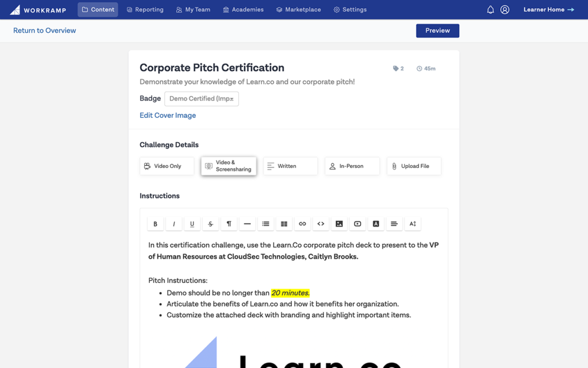This screenshot has height=368, width=588.
Task: Insert a horizontal line
Action: (x=247, y=224)
